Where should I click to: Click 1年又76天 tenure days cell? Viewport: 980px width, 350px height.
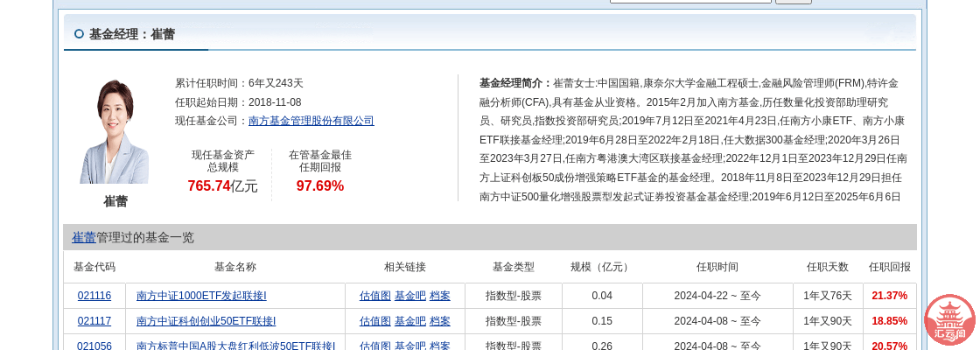(x=828, y=296)
